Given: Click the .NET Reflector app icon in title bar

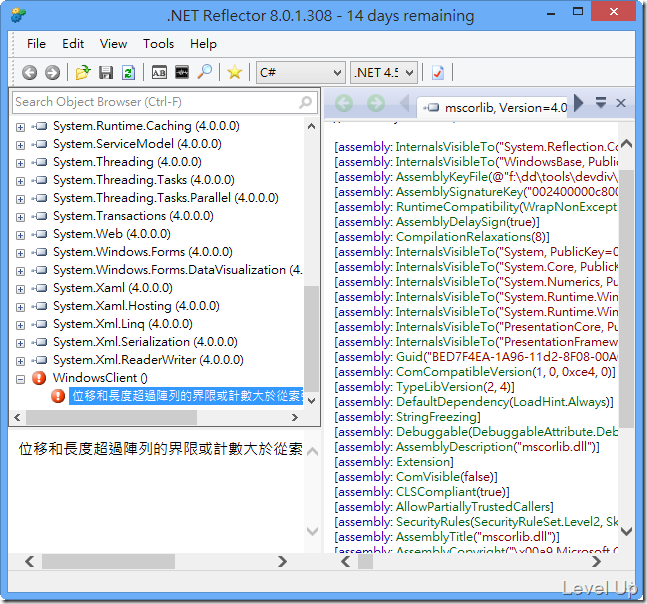Looking at the screenshot, I should tap(18, 16).
